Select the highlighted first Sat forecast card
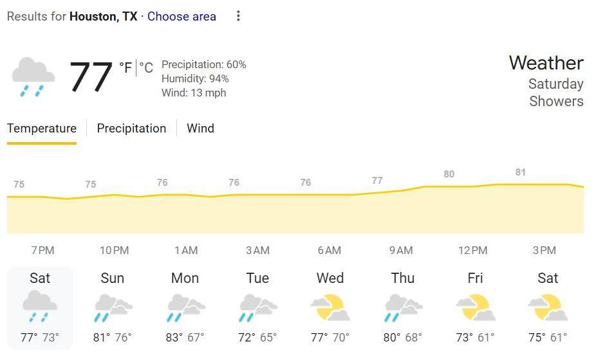The image size is (596, 364). [x=40, y=307]
